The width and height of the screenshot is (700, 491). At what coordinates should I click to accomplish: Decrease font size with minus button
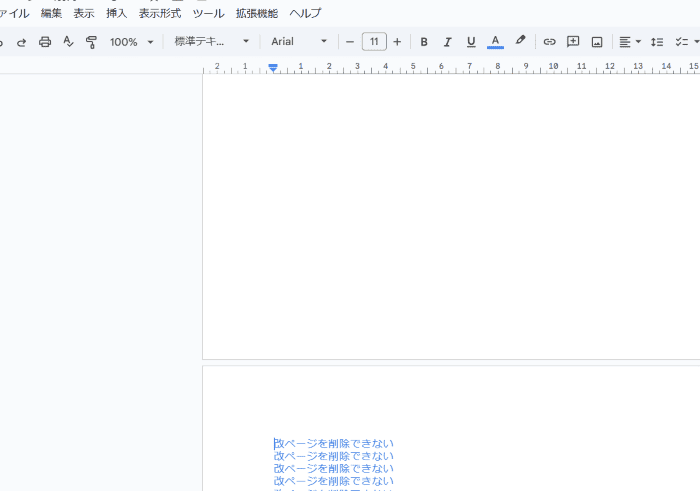click(350, 42)
